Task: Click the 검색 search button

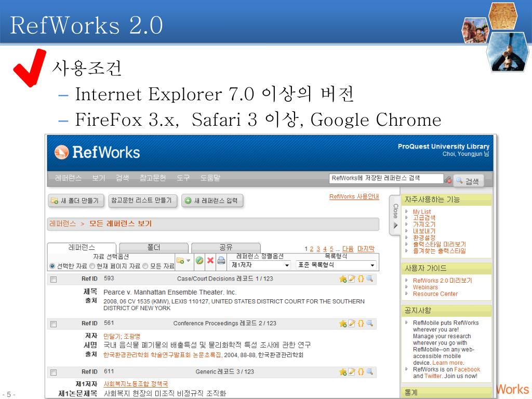Action: tap(468, 181)
